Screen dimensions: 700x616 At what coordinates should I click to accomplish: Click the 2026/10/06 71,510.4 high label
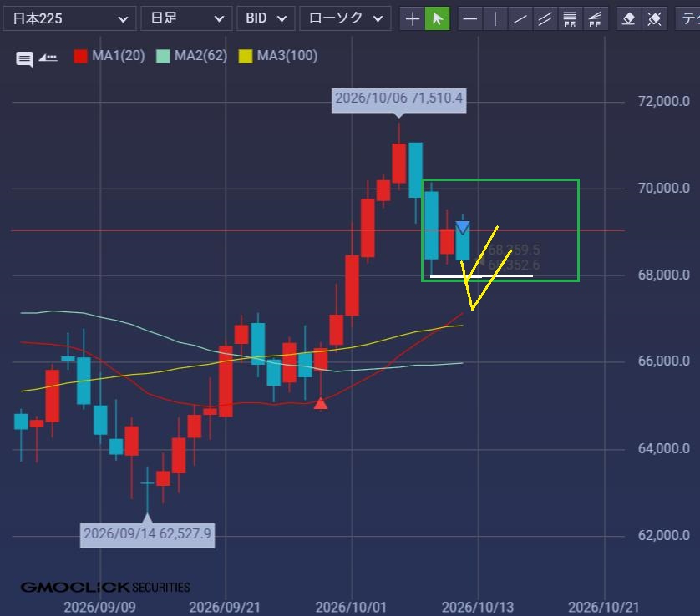pos(399,100)
